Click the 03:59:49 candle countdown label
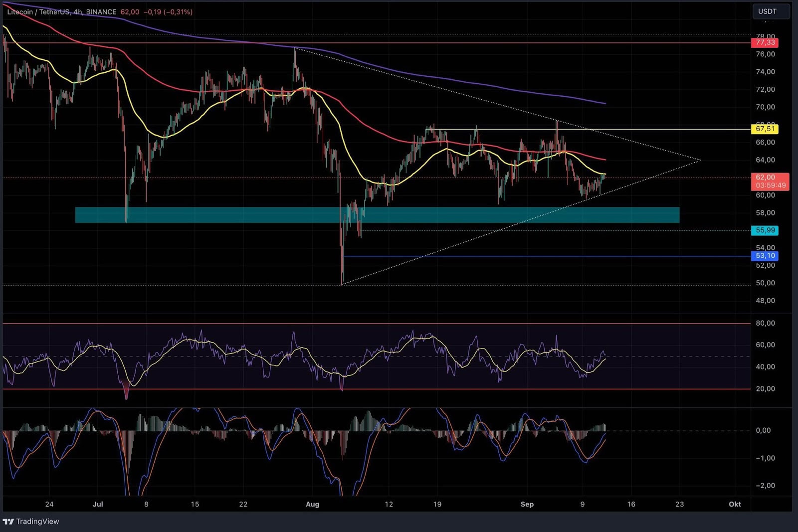Screen dimensions: 798x532 (x=771, y=185)
